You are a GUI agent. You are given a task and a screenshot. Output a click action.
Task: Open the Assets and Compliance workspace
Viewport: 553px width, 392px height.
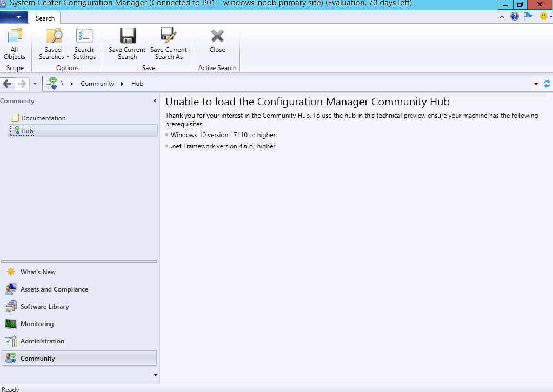79,289
